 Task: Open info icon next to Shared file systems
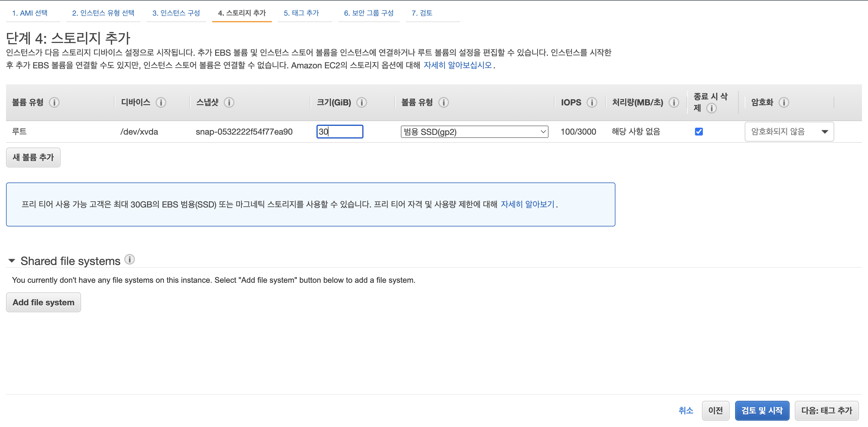click(x=129, y=259)
